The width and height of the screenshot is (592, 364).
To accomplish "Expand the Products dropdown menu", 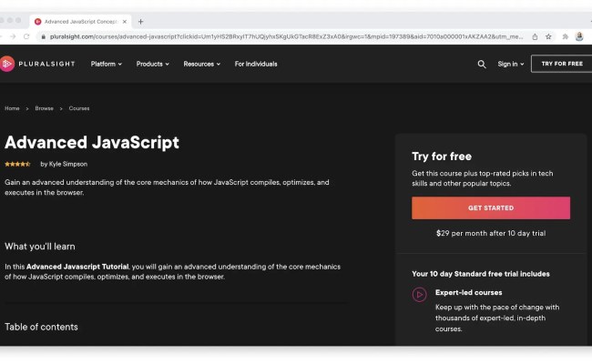I will pyautogui.click(x=152, y=64).
